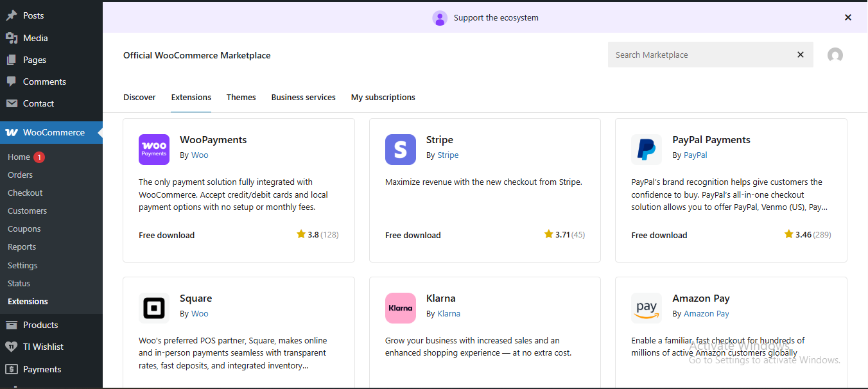The width and height of the screenshot is (868, 389).
Task: Click the Amazon Pay logo
Action: pyautogui.click(x=647, y=308)
